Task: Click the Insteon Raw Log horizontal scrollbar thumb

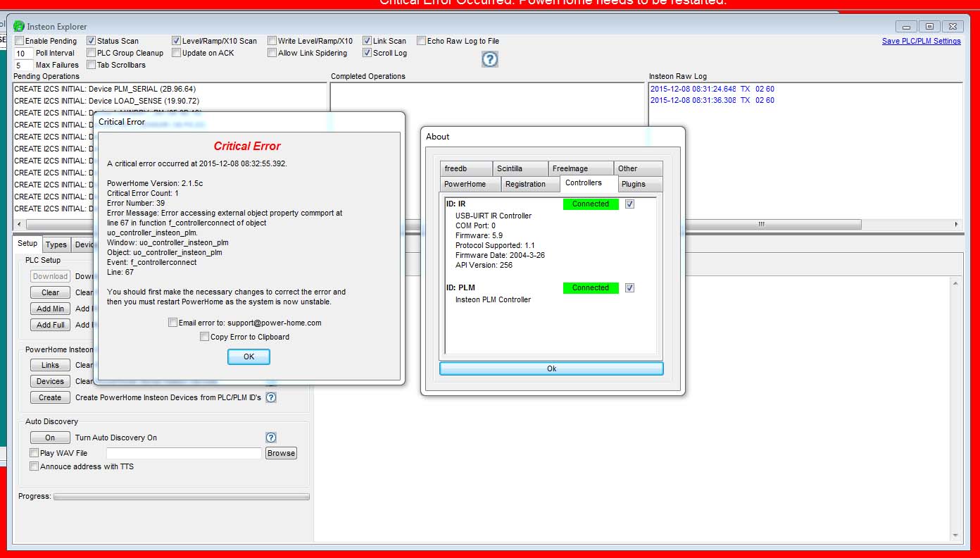Action: coord(760,224)
